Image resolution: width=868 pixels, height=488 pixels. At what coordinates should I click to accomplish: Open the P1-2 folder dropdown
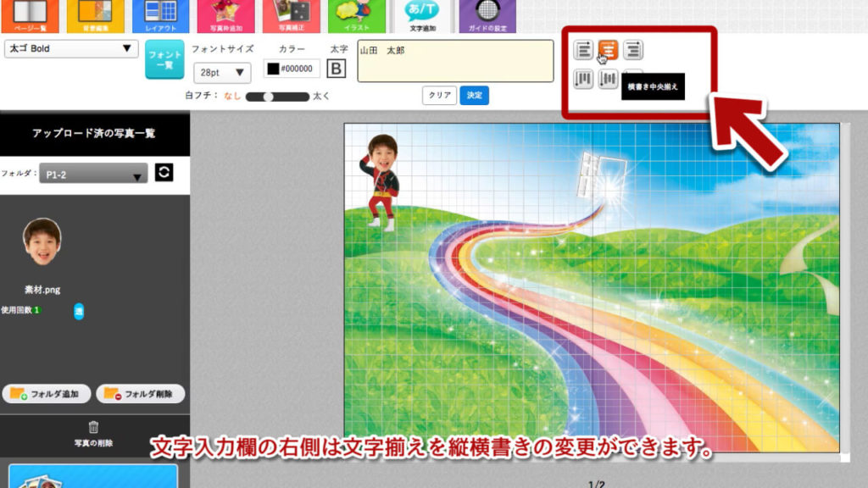coord(93,174)
